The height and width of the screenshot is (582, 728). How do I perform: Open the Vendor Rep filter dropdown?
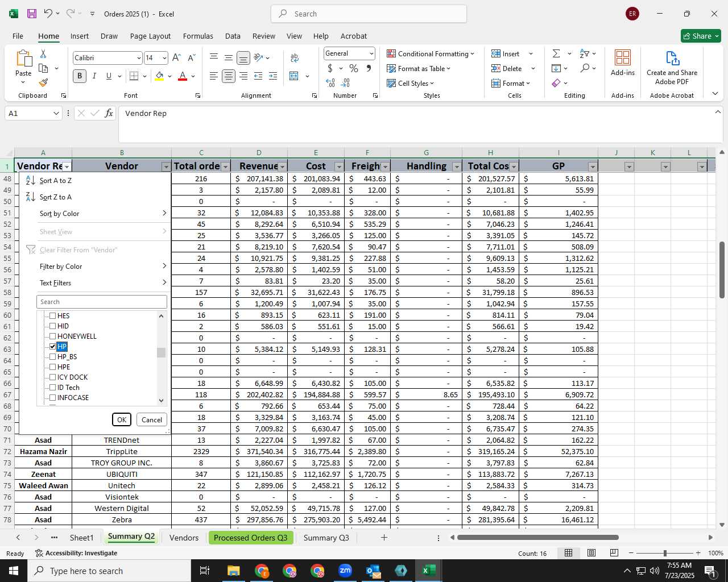[x=67, y=167]
